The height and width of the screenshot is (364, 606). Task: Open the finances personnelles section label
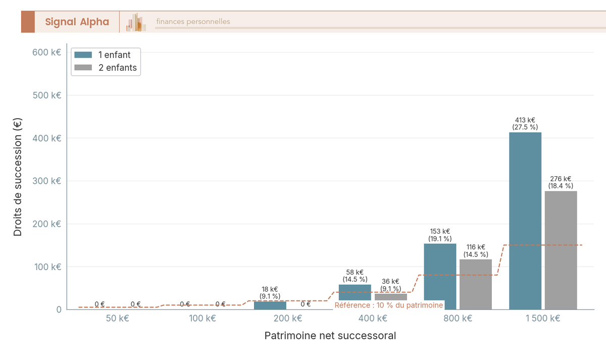tap(193, 22)
